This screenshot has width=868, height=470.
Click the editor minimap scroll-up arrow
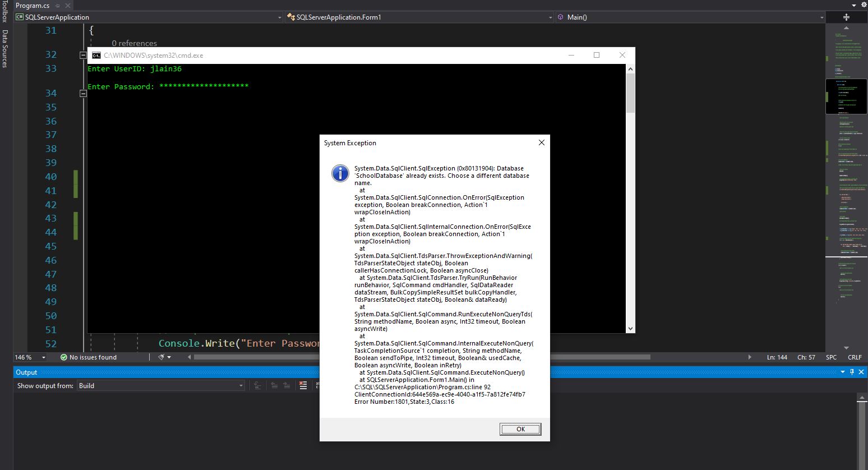(846, 28)
